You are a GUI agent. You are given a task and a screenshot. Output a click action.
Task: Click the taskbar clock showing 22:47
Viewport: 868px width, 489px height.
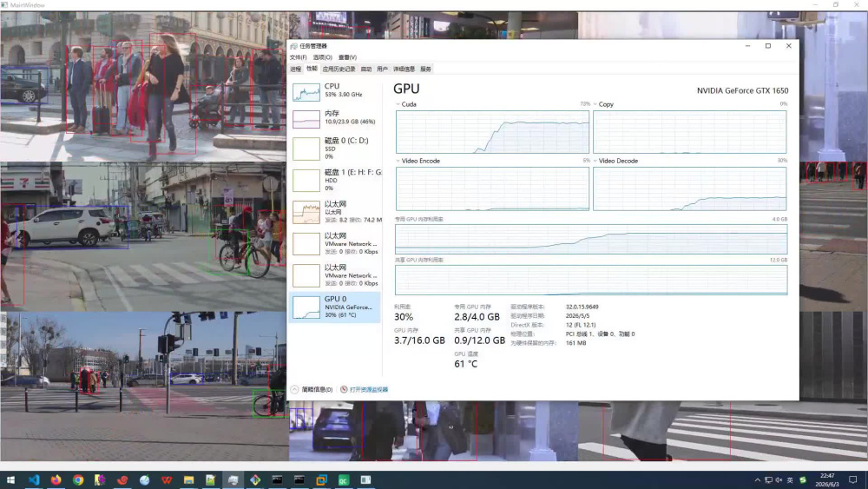[x=827, y=479]
